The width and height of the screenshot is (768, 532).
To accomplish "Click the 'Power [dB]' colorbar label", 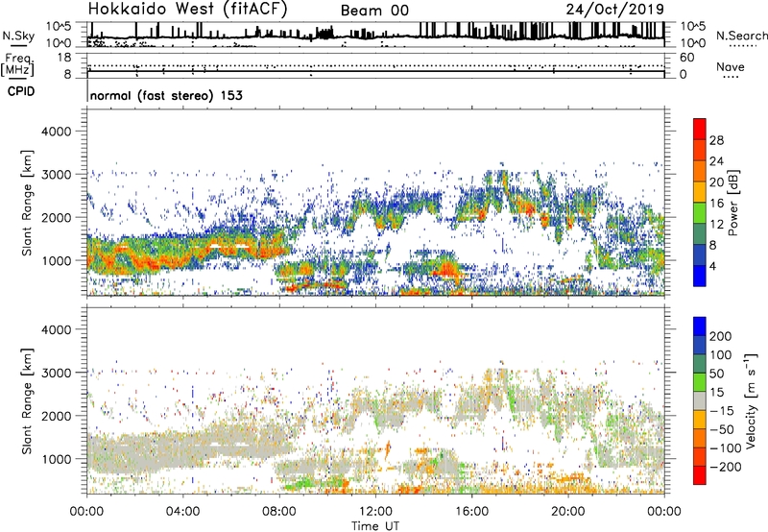I will [732, 203].
